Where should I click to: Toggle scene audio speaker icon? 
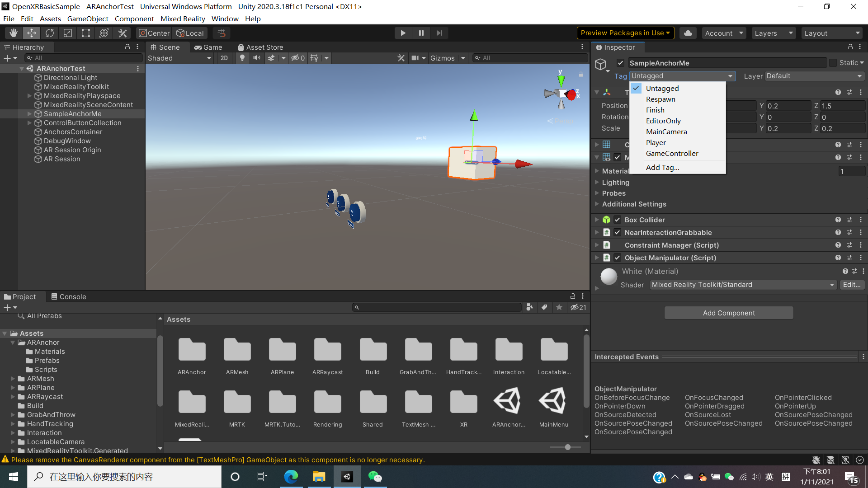pyautogui.click(x=257, y=58)
